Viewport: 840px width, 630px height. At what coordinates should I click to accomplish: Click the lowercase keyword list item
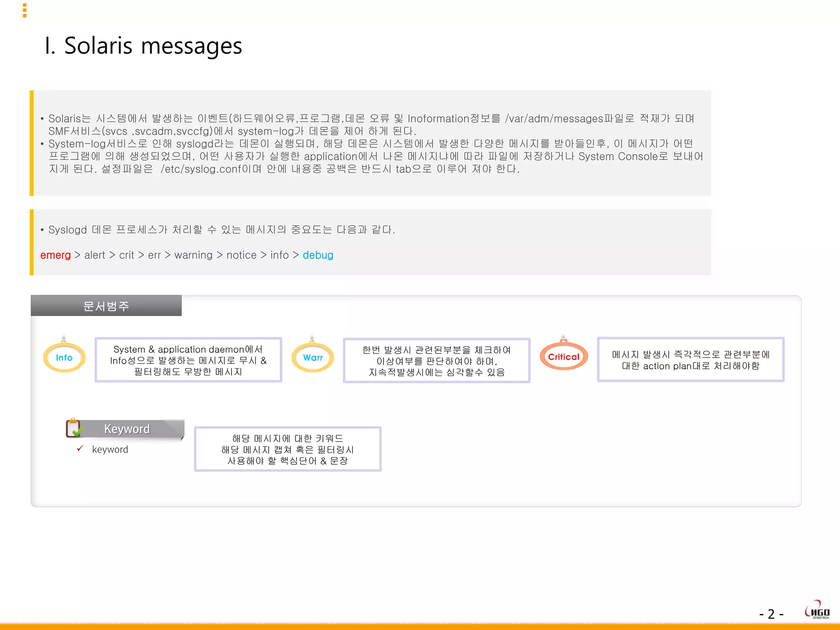point(110,450)
